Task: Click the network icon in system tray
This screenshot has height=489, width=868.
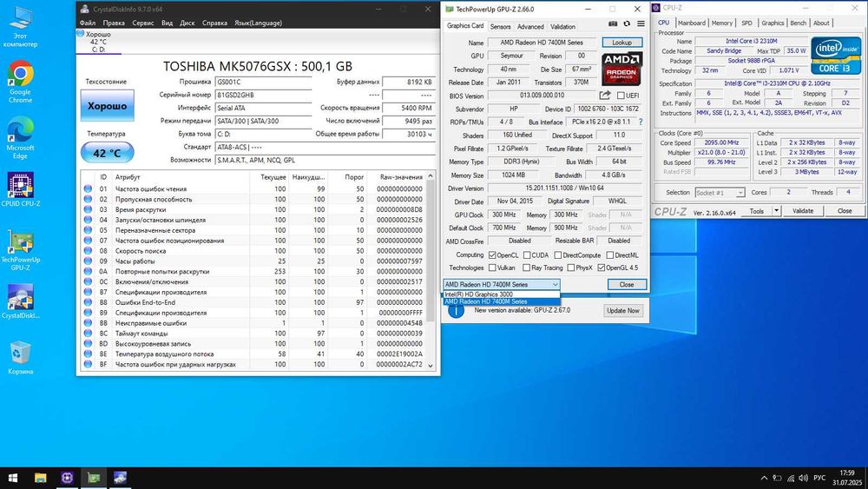Action: (x=791, y=478)
